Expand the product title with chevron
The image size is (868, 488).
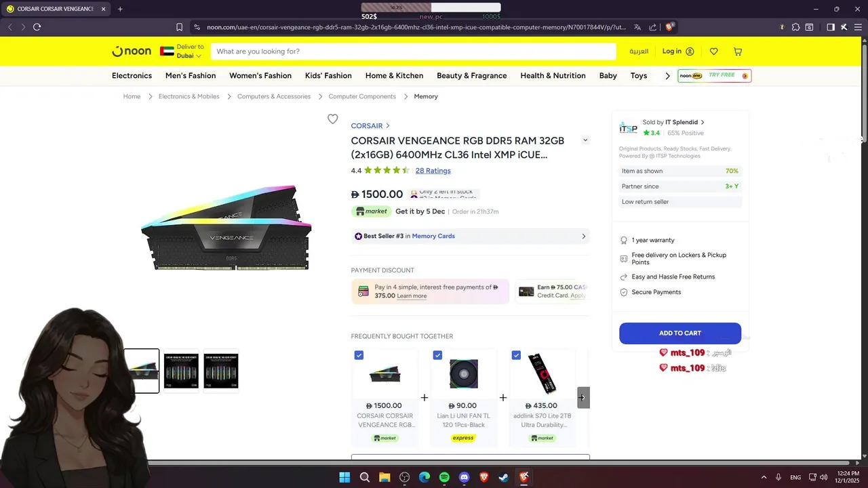click(x=585, y=140)
